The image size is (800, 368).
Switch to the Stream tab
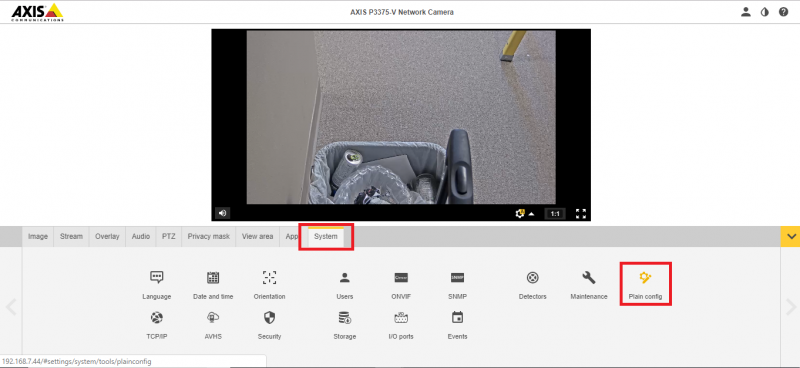point(71,237)
